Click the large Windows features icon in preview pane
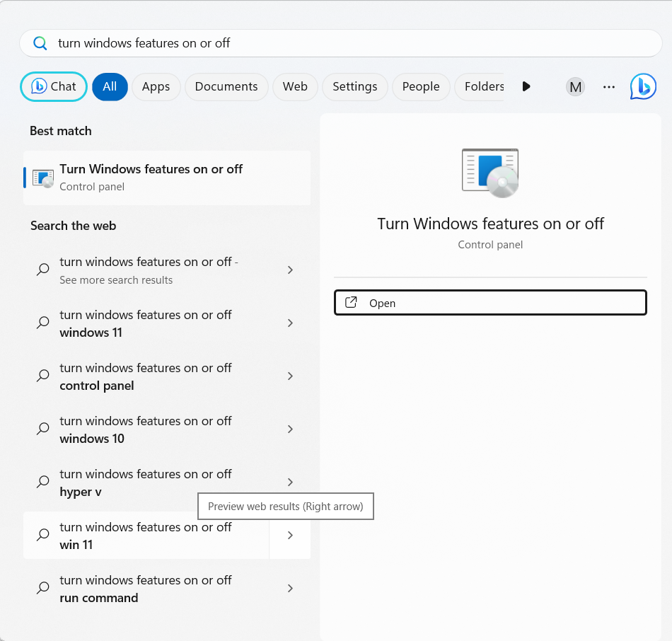672x641 pixels. pyautogui.click(x=490, y=173)
